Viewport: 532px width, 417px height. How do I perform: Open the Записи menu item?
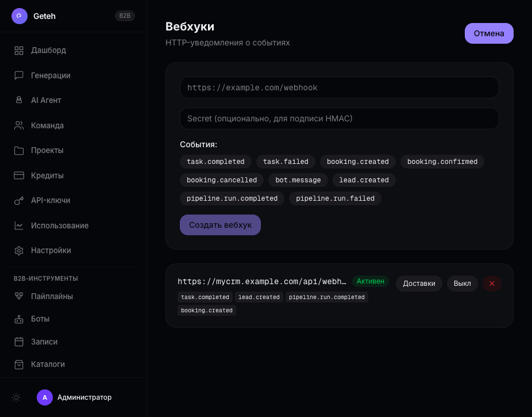44,342
